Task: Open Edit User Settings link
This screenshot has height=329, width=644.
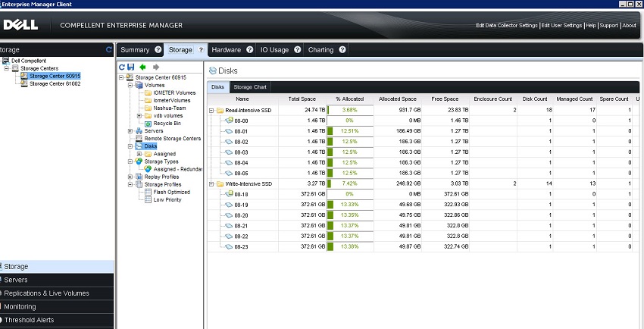Action: (x=561, y=26)
